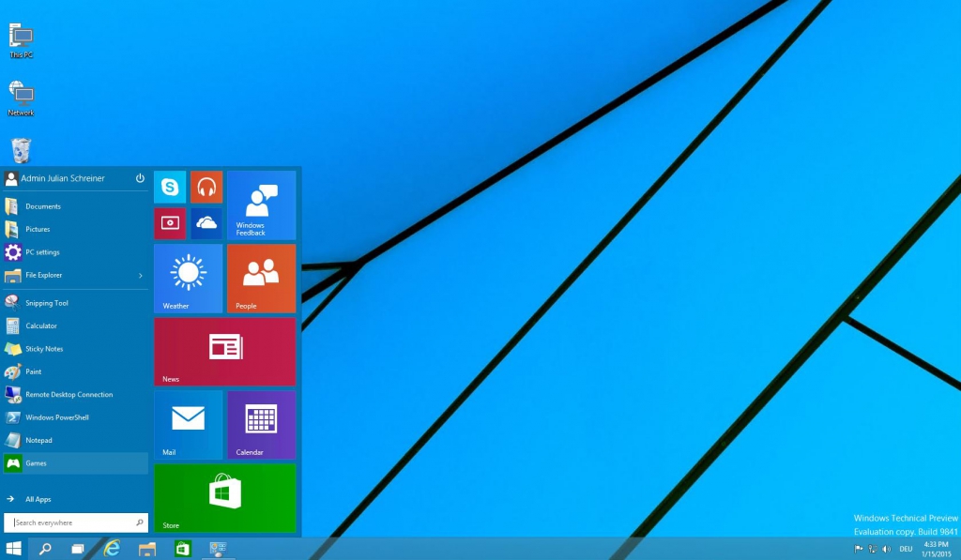Open Games from the Start list

[38, 463]
